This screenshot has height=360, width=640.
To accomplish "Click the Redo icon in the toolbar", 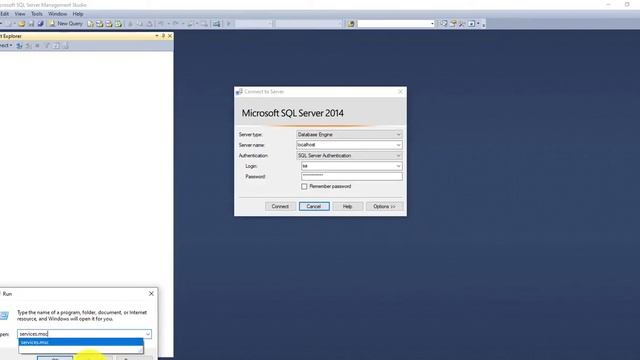I will point(175,24).
